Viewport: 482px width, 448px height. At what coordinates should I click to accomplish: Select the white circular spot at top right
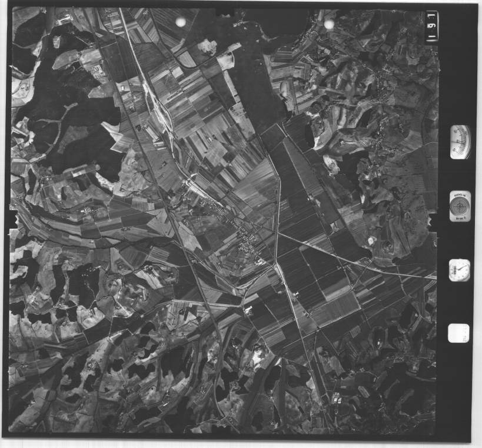click(x=329, y=24)
